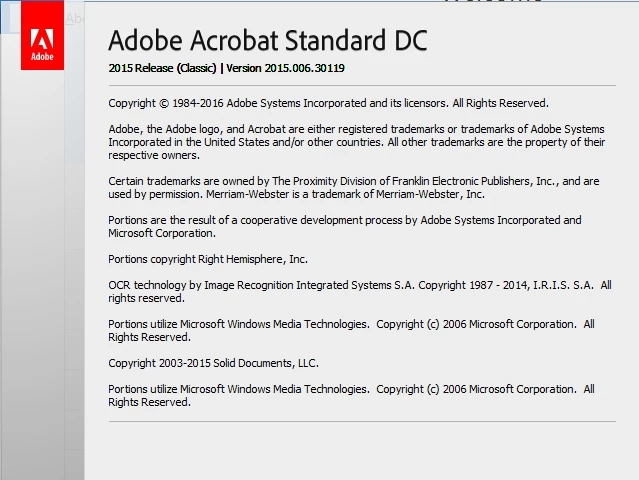Click the 2015 Release (Classic) text
This screenshot has height=480, width=639.
click(x=162, y=68)
